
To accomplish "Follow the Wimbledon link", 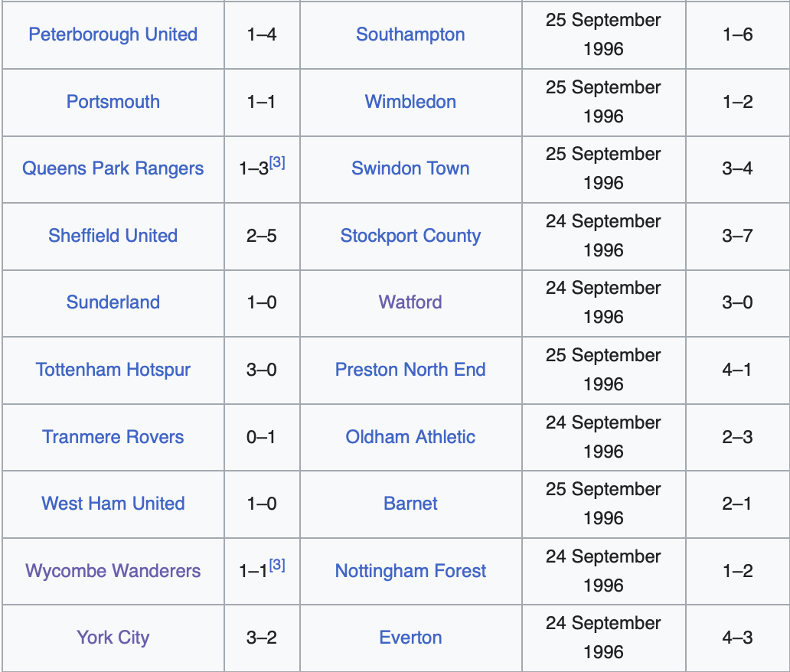I will click(x=410, y=102).
